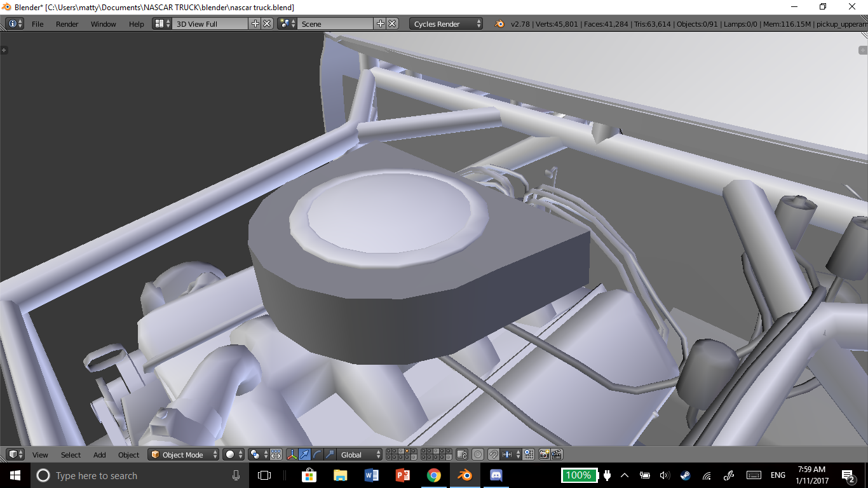This screenshot has height=488, width=868.
Task: Delete the current Scene with X button
Action: pyautogui.click(x=393, y=24)
